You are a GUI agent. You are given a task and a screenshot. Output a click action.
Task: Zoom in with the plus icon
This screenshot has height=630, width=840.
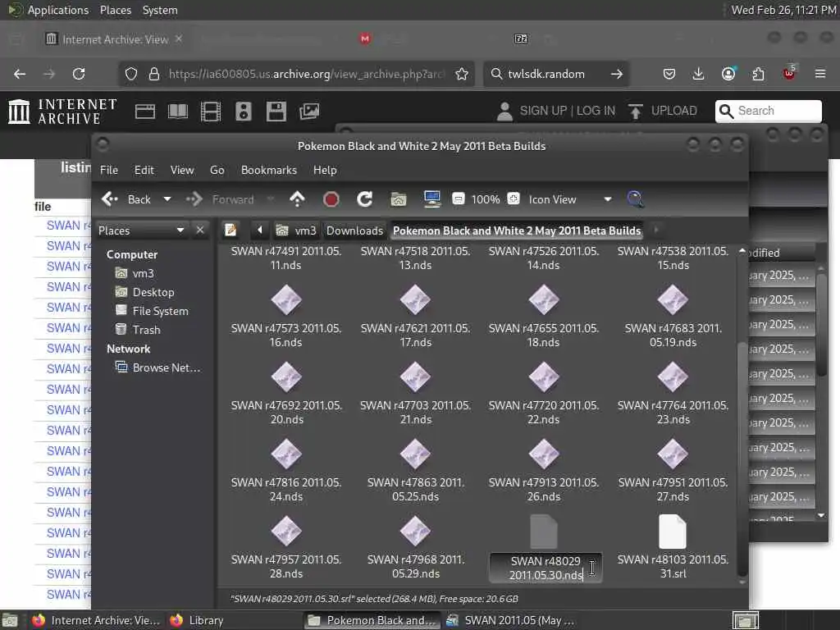pos(514,199)
